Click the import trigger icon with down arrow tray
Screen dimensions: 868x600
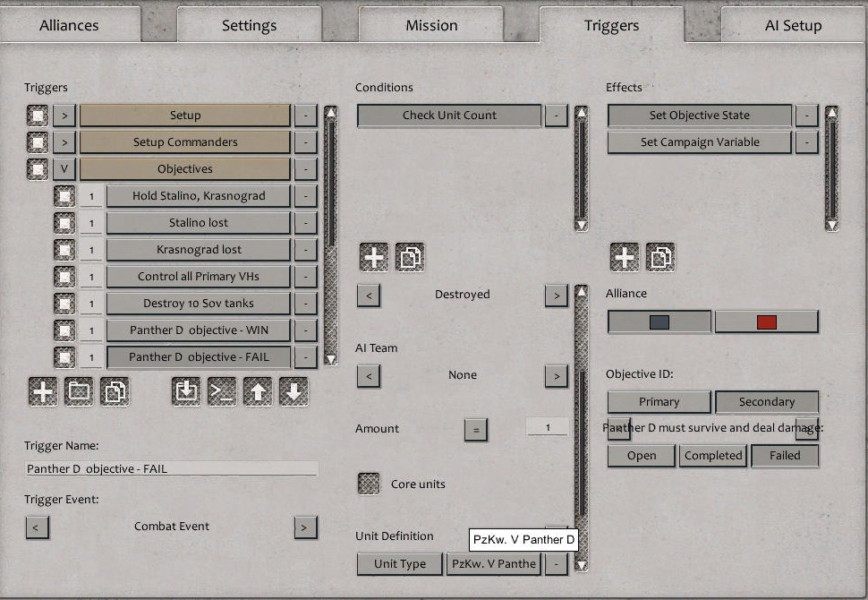(186, 391)
